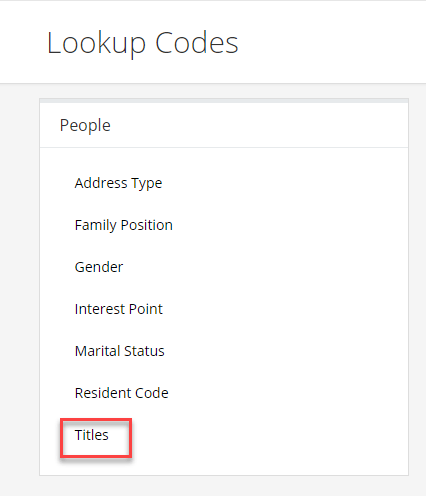Screen dimensions: 426x496
Task: Click the word Resident in Resident Code
Action: tap(103, 393)
